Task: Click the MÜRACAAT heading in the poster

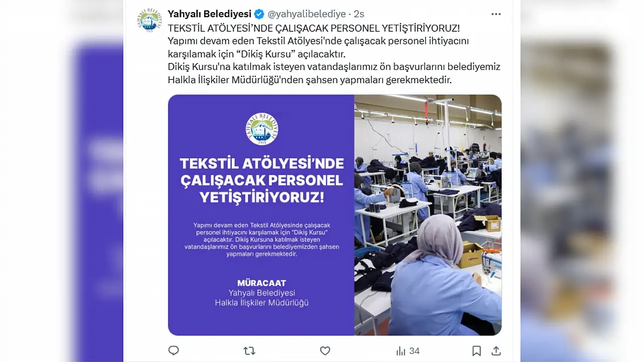Action: [261, 283]
